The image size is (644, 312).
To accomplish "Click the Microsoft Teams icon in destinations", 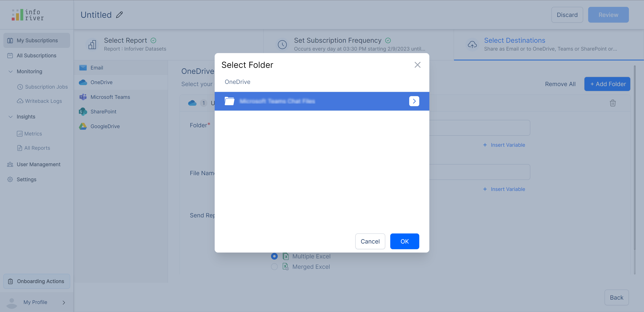I will tap(83, 97).
